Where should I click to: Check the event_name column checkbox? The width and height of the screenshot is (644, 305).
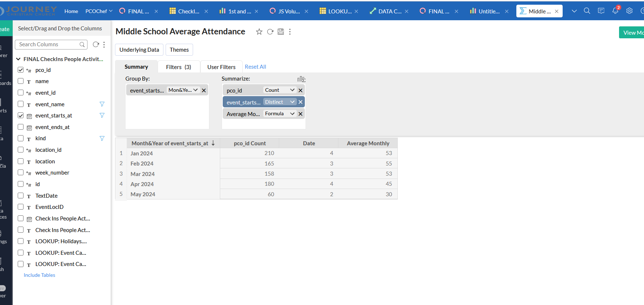[21, 104]
